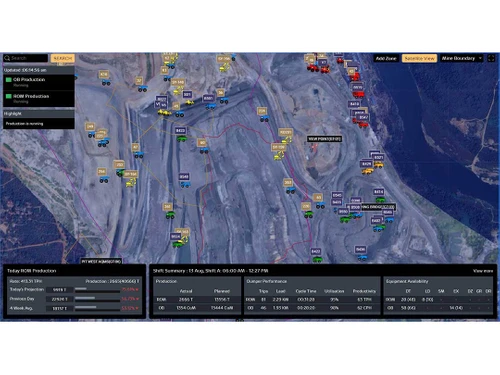The width and height of the screenshot is (500, 375).
Task: Click the 4 Week Avg progress bar
Action: click(97, 308)
